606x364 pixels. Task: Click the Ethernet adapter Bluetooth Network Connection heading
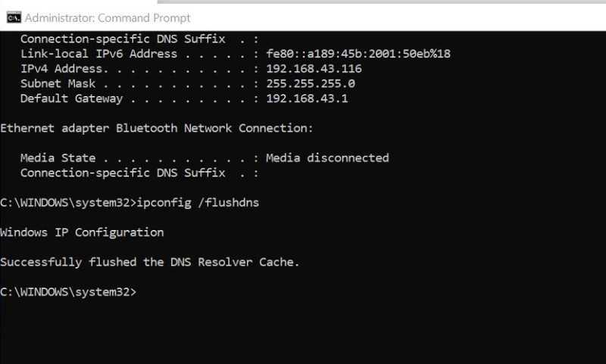157,128
